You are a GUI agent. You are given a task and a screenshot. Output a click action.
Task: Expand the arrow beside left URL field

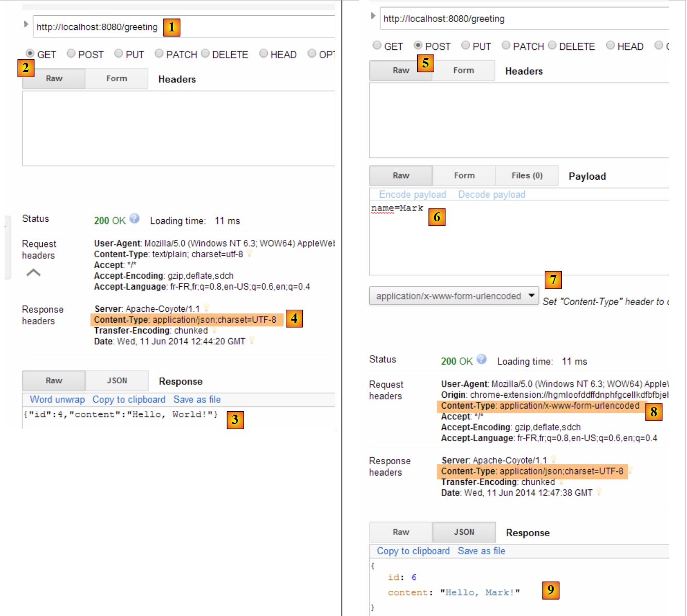click(26, 24)
